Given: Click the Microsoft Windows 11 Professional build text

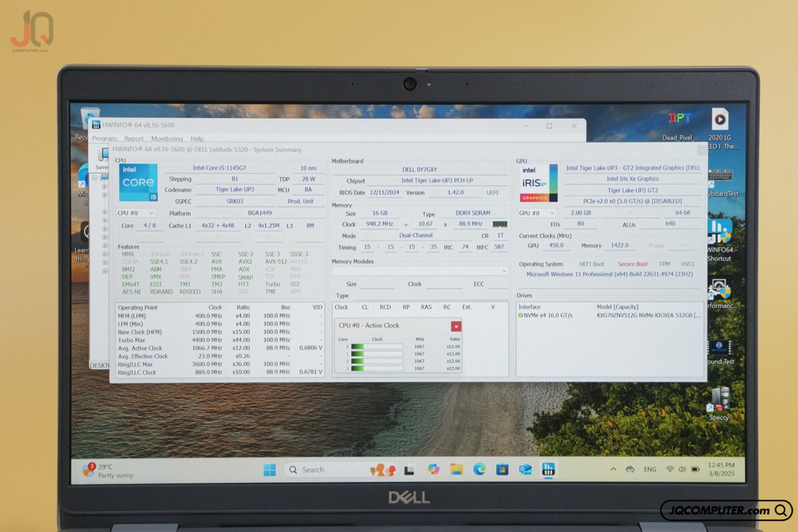Looking at the screenshot, I should (610, 275).
